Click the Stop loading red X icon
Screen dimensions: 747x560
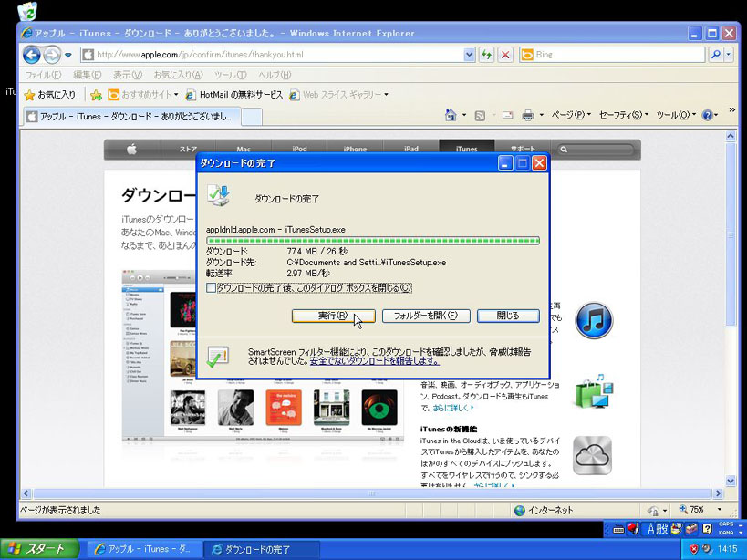point(505,55)
